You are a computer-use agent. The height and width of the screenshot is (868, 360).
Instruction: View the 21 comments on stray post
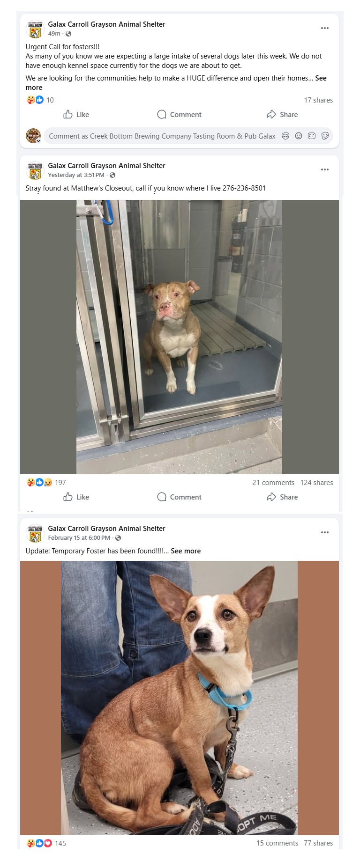click(x=273, y=483)
